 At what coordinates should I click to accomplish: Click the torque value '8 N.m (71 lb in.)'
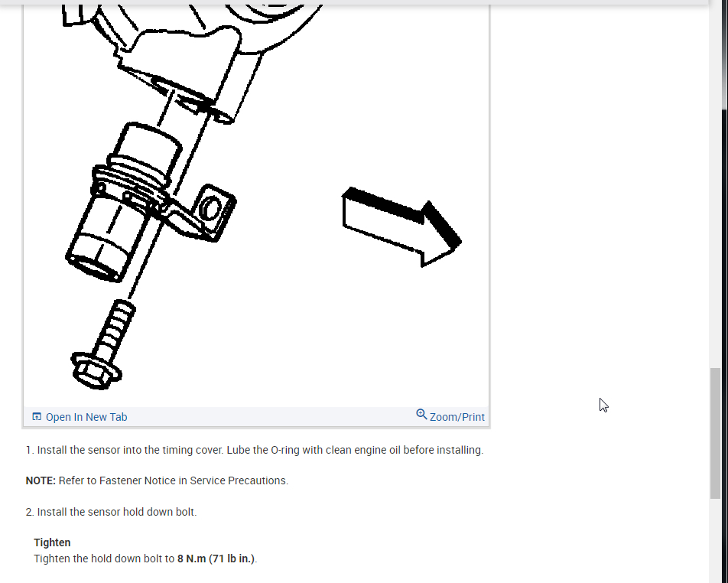click(216, 559)
